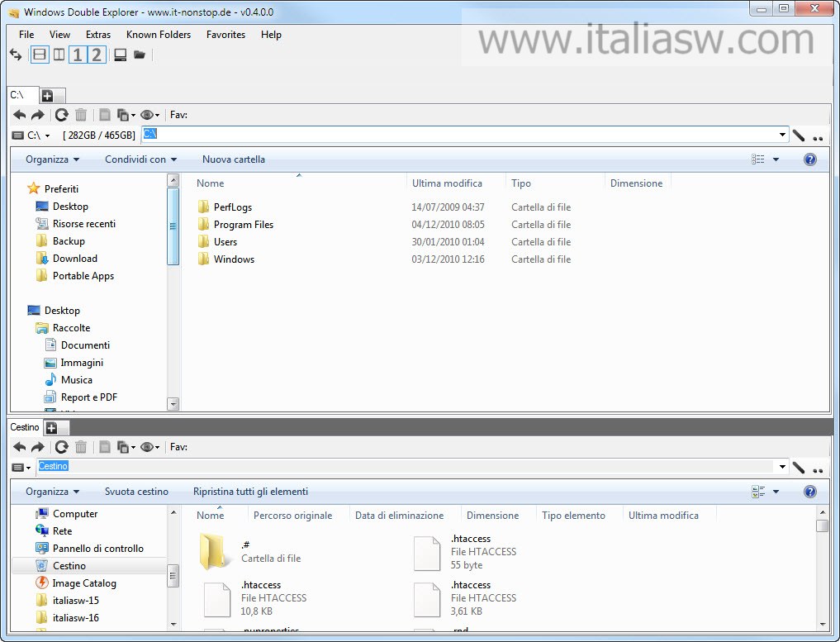
Task: Click the help icon in the Cestino pane
Action: pos(810,492)
